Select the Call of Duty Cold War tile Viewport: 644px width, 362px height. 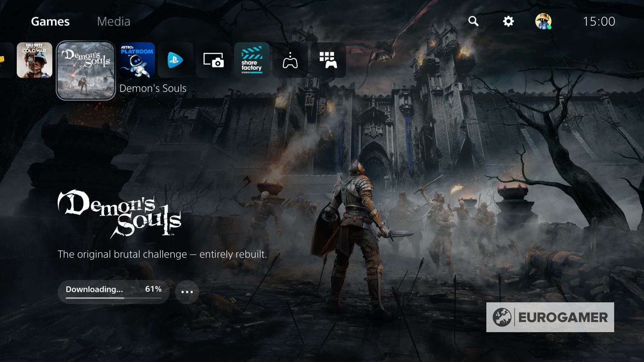coord(35,60)
